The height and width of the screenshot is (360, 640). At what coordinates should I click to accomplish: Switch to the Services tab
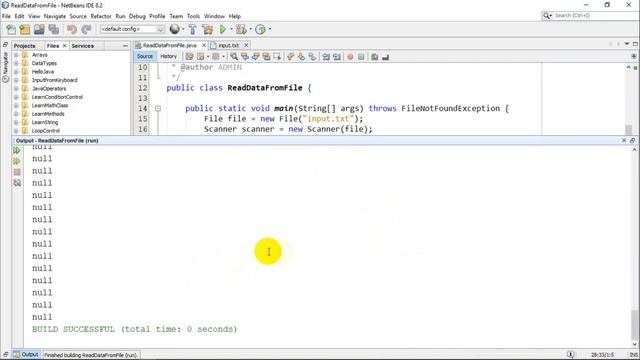pos(83,46)
